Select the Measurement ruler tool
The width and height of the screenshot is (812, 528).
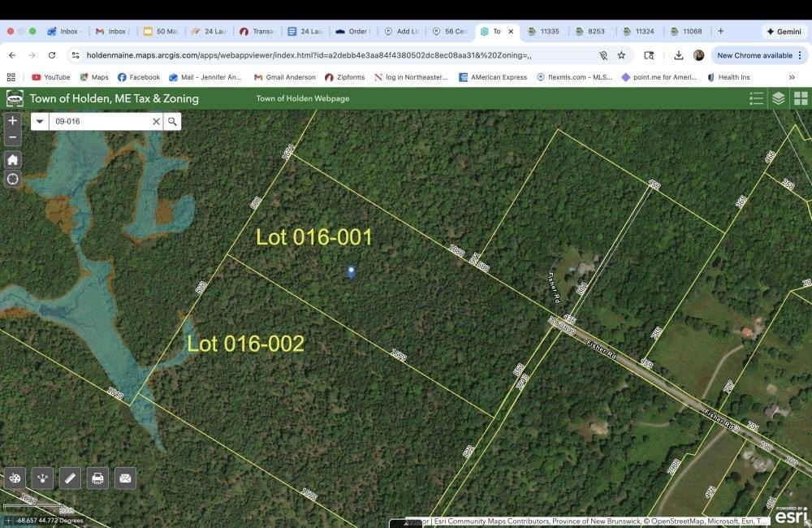click(70, 478)
